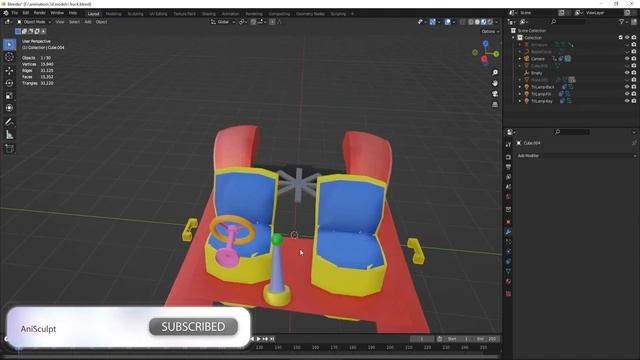This screenshot has width=640, height=360.
Task: Hide TriLamp-Key via its eye icon
Action: (627, 101)
